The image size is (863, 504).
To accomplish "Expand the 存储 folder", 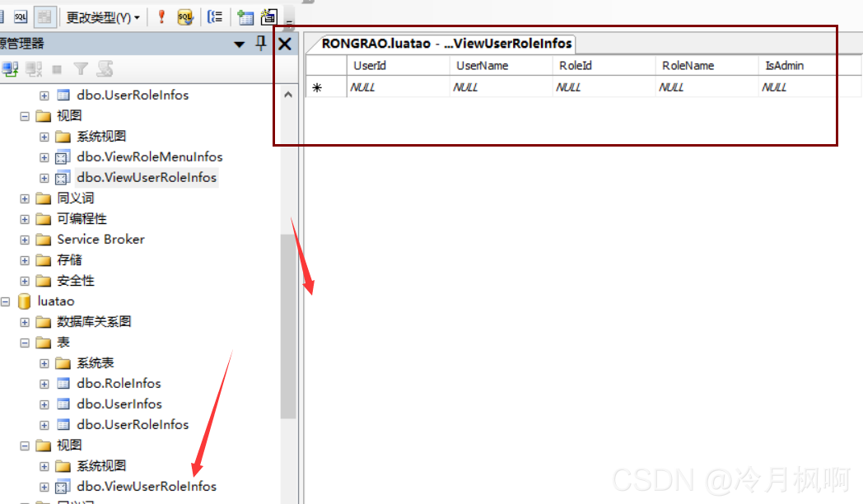I will (x=25, y=260).
